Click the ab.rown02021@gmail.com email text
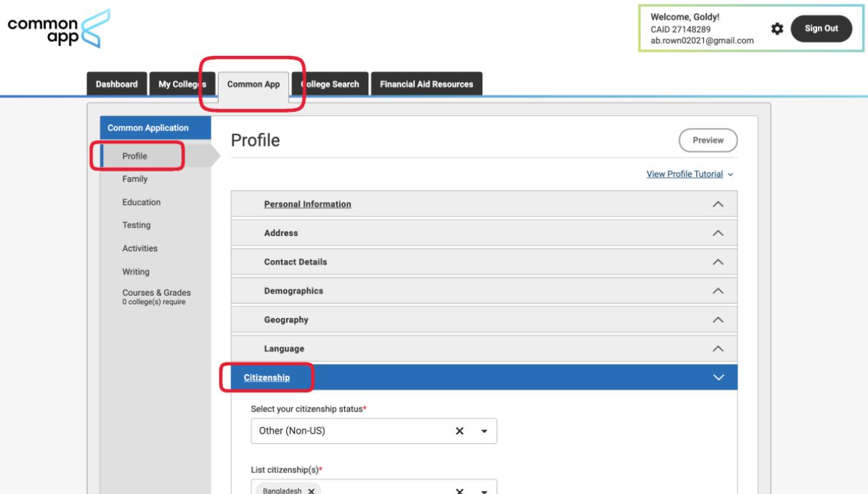868x494 pixels. [702, 41]
